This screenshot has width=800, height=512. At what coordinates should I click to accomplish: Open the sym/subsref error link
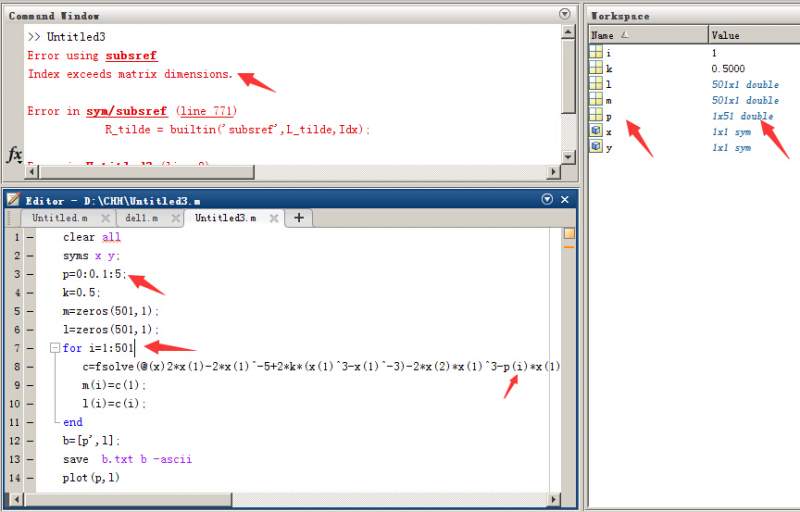coord(126,111)
